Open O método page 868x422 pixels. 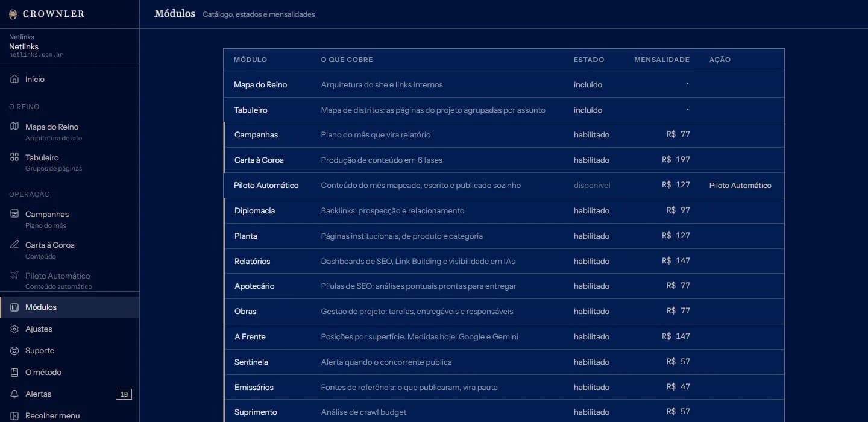pyautogui.click(x=69, y=372)
